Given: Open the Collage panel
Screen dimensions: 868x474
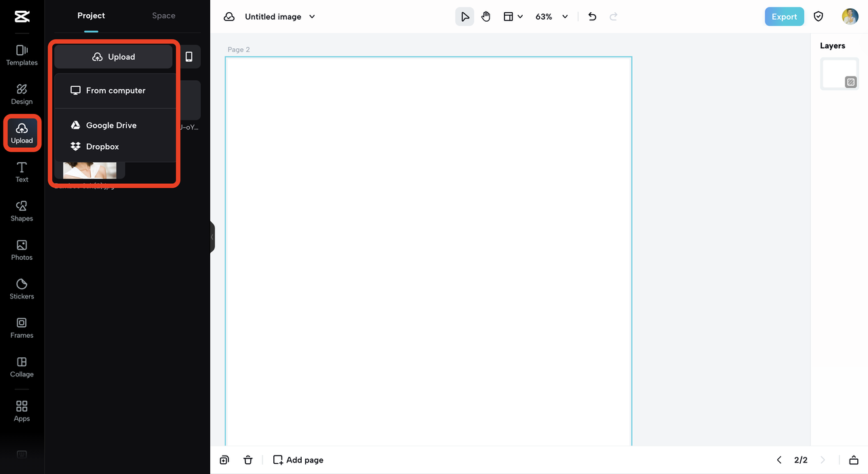Looking at the screenshot, I should click(x=22, y=367).
